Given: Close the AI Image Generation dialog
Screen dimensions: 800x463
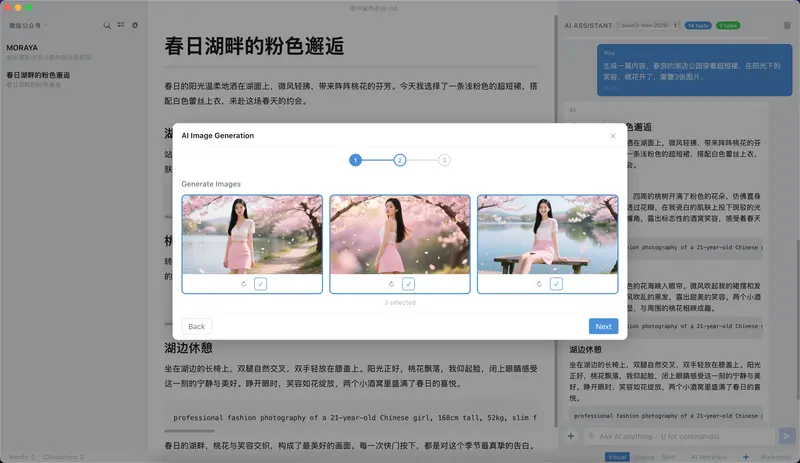Looking at the screenshot, I should click(613, 136).
